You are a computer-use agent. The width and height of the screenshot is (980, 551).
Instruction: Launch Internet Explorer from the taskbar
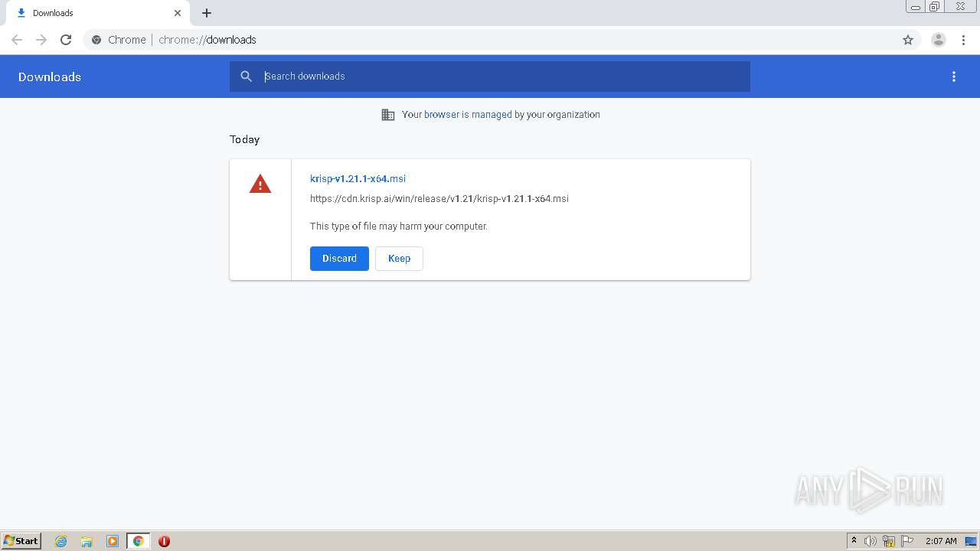(61, 541)
